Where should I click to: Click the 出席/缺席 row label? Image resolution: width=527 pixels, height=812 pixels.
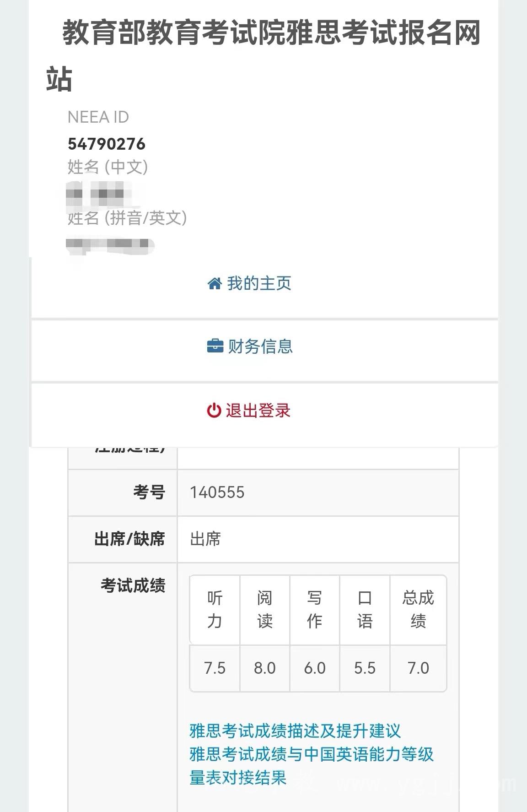click(x=129, y=539)
